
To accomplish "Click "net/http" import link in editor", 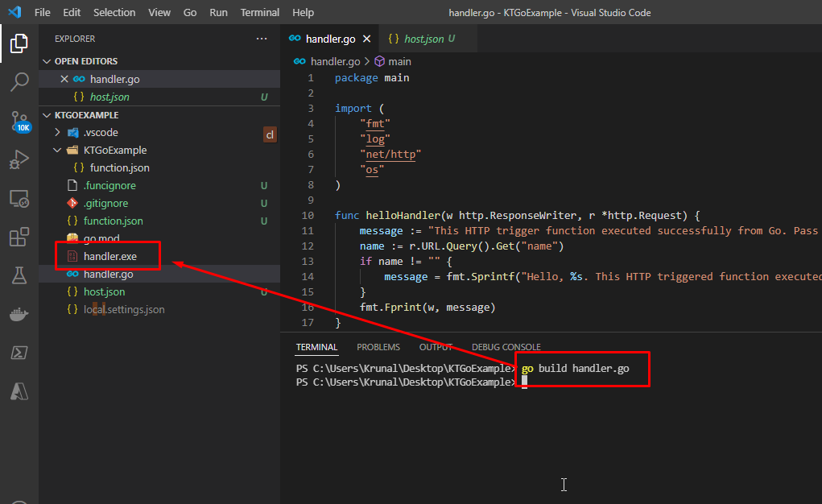I will [x=390, y=155].
